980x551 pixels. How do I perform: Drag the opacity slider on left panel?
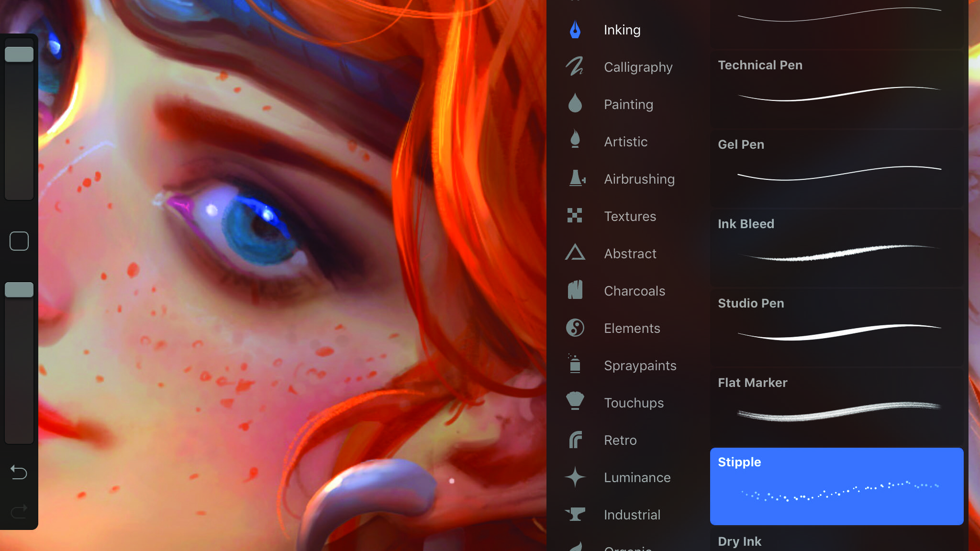tap(18, 288)
